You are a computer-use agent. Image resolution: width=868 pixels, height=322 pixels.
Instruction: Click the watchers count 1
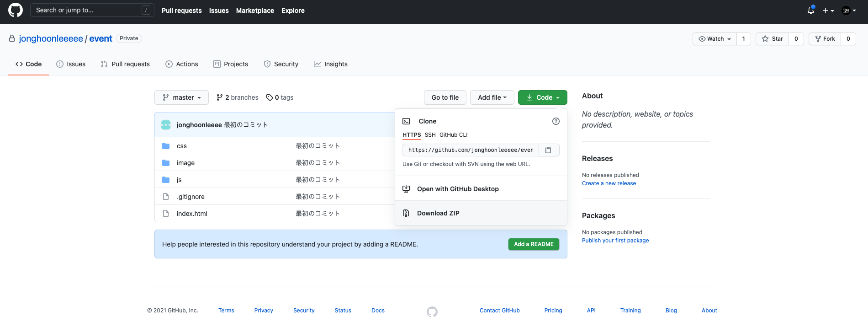744,39
